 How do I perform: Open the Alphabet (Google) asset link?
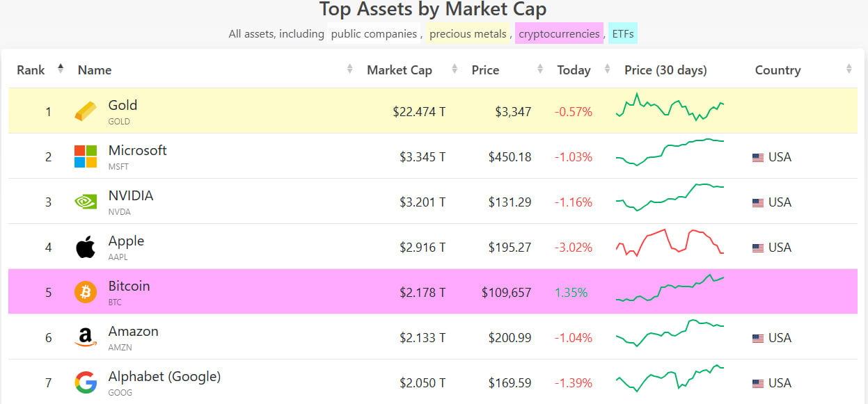coord(164,377)
